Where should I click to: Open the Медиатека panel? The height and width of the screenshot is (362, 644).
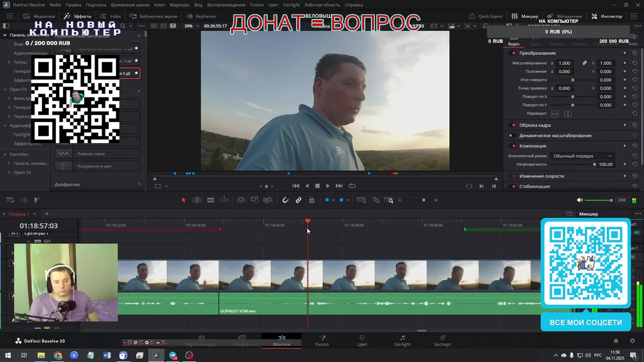[39, 16]
